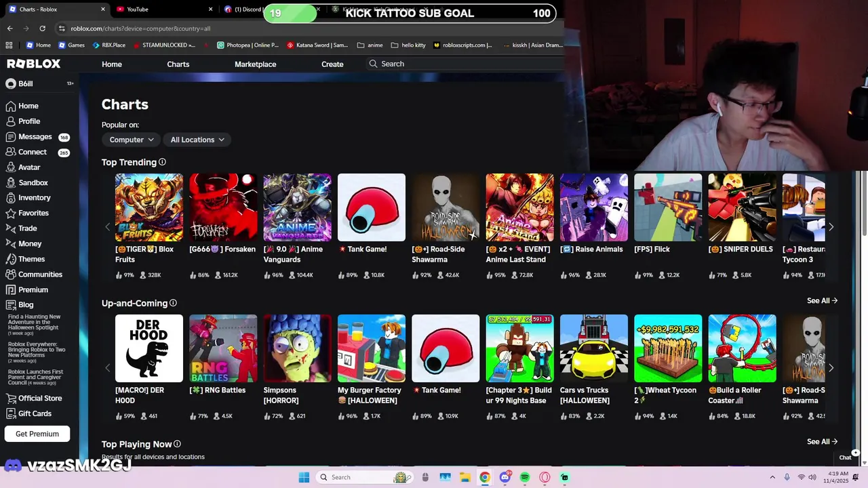Click the info icon beside Top Playing Now

click(177, 444)
